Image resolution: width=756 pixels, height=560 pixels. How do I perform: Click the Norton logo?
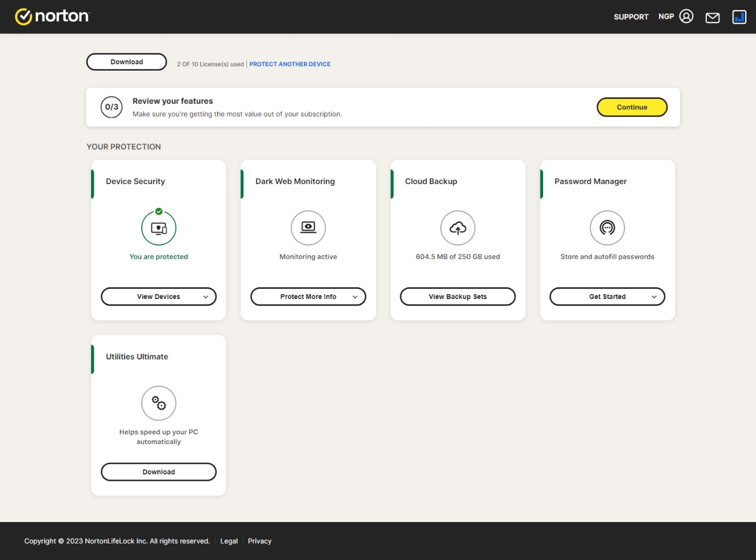click(x=52, y=16)
